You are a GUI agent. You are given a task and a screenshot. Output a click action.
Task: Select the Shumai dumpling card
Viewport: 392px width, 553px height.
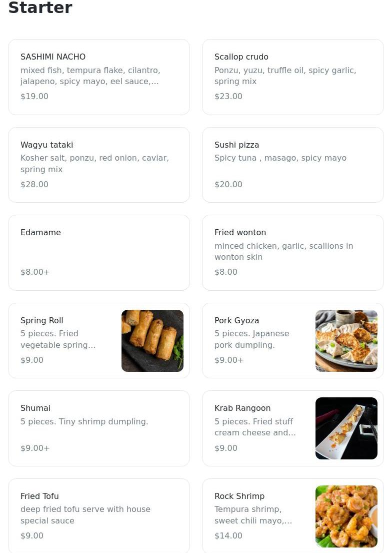[99, 428]
